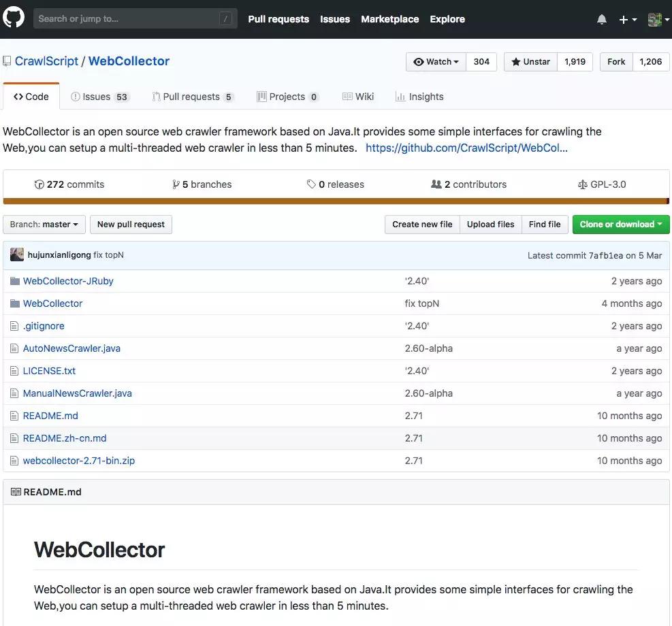This screenshot has width=672, height=626.
Task: Click the .gitignore file icon
Action: click(x=14, y=326)
